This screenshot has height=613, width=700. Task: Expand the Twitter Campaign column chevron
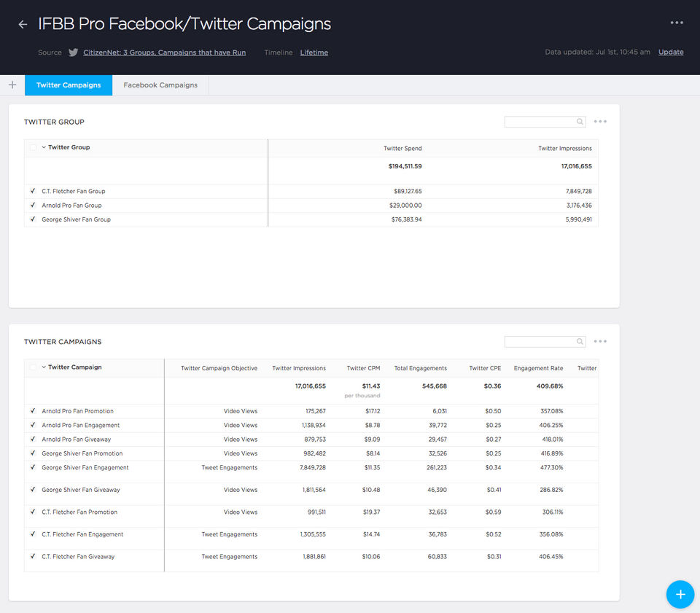pyautogui.click(x=44, y=367)
